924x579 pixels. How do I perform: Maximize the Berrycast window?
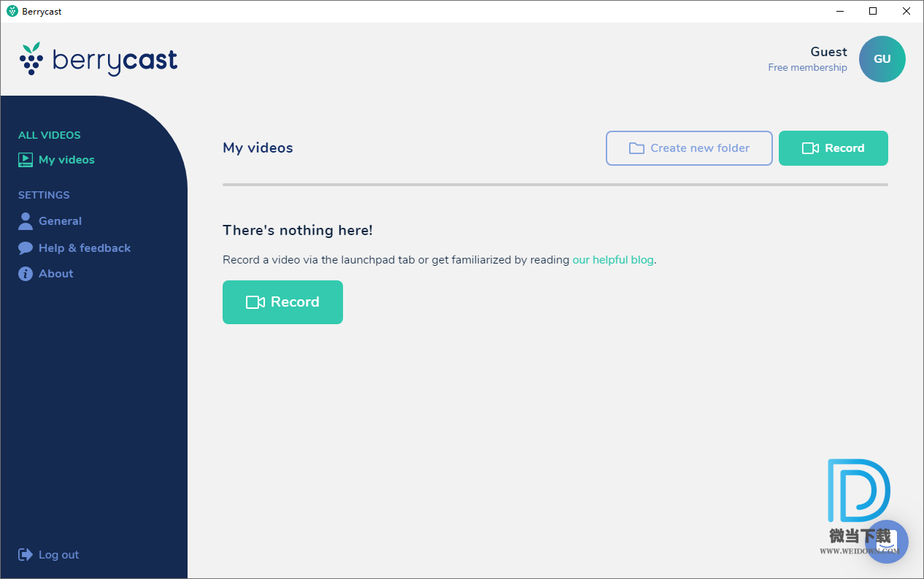873,11
